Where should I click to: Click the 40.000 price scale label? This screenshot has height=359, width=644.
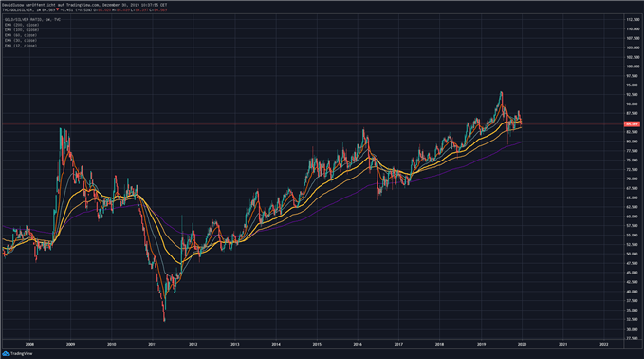(633, 292)
